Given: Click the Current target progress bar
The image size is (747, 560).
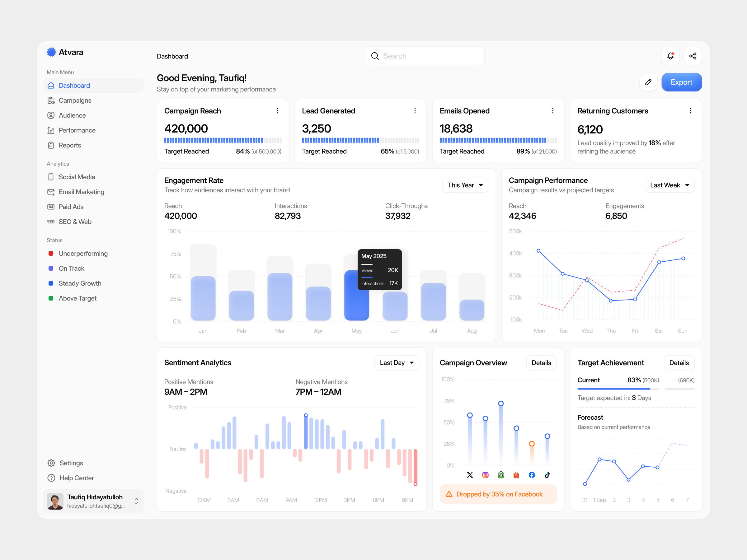Looking at the screenshot, I should 614,389.
